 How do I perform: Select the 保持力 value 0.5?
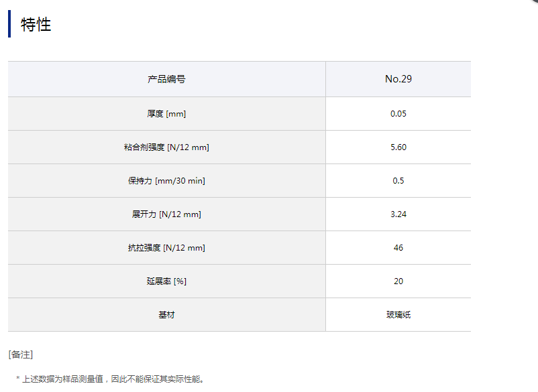[x=398, y=181]
